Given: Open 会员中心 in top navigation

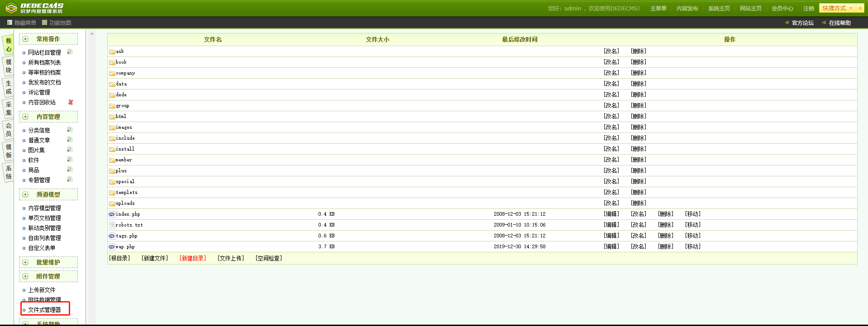Looking at the screenshot, I should pyautogui.click(x=782, y=9).
